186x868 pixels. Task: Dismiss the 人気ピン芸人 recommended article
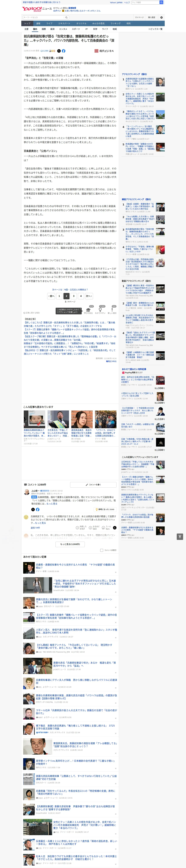[x=115, y=638]
